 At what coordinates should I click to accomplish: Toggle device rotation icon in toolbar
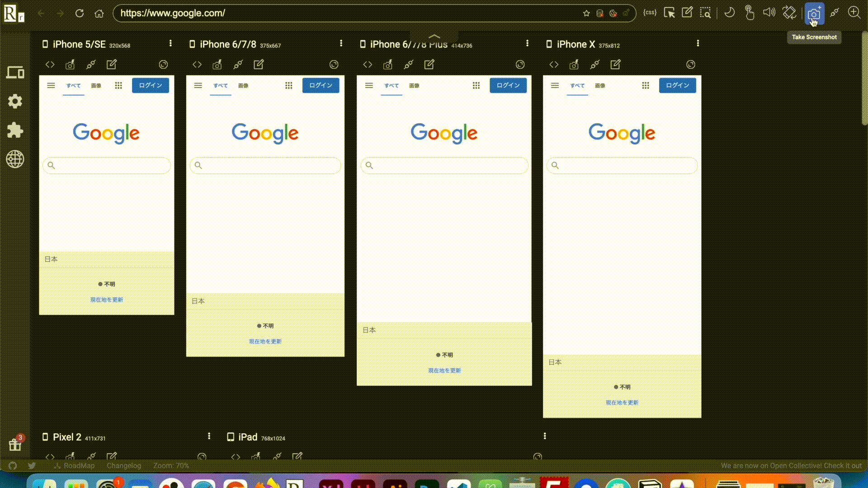click(789, 13)
